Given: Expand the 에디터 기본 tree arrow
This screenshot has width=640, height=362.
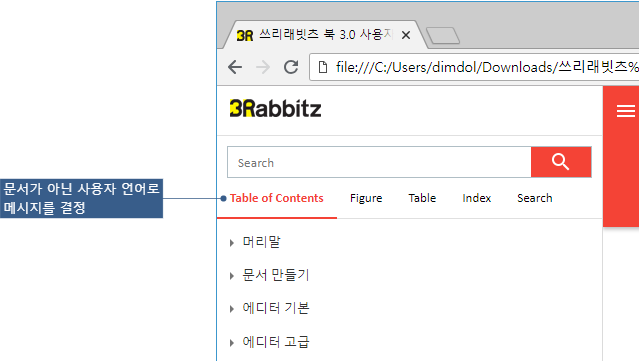Looking at the screenshot, I should (232, 309).
